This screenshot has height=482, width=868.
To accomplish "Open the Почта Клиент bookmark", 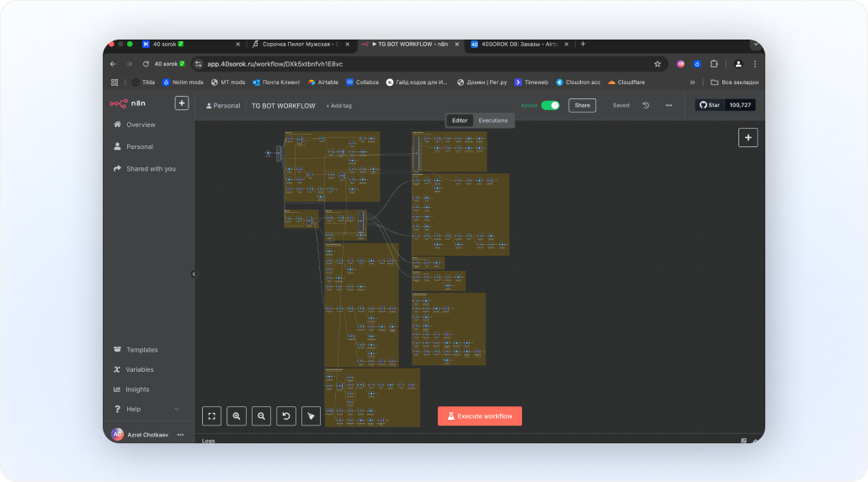I will pos(276,82).
